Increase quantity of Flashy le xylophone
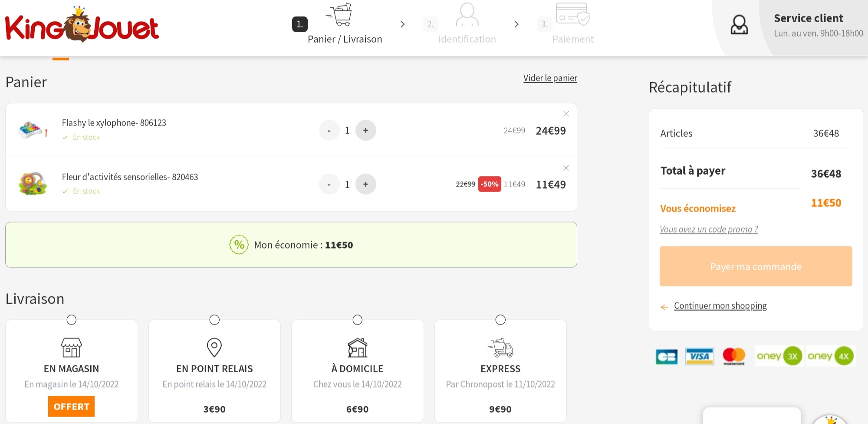The image size is (868, 424). (x=366, y=130)
